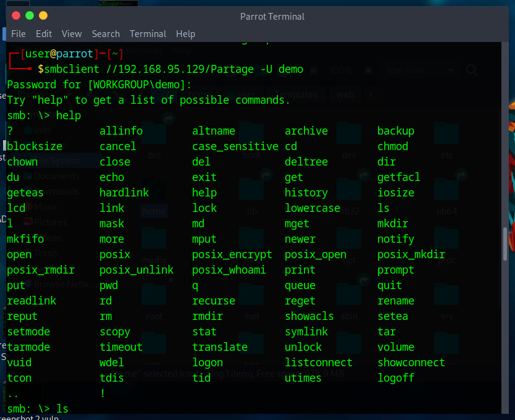This screenshot has width=515, height=420.
Task: Click the word 'posix_open' in help output
Action: point(316,254)
